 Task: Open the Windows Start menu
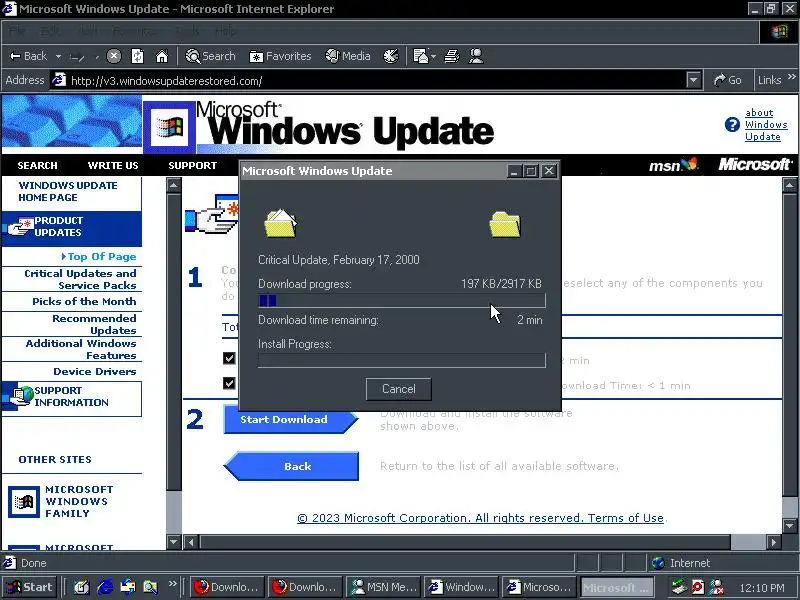click(31, 587)
